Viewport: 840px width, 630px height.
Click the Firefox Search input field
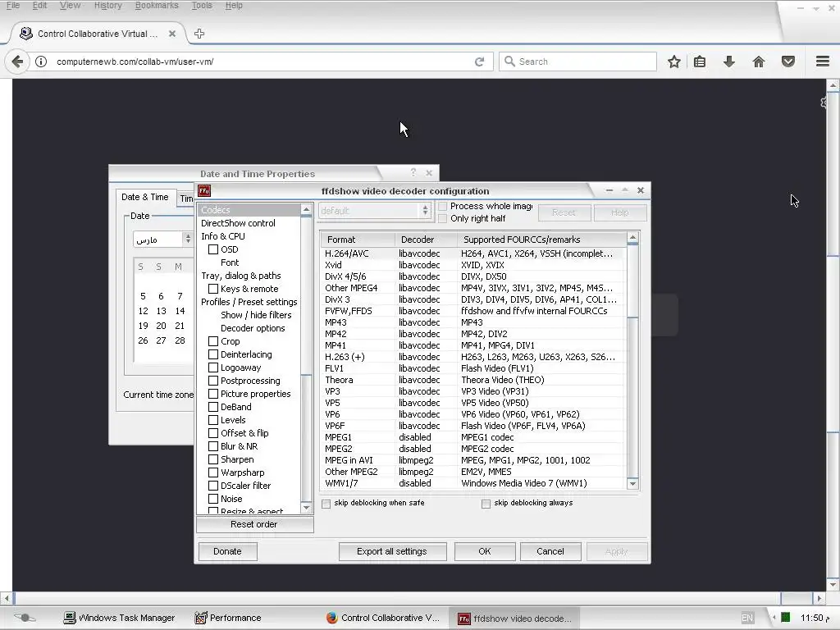pyautogui.click(x=577, y=62)
